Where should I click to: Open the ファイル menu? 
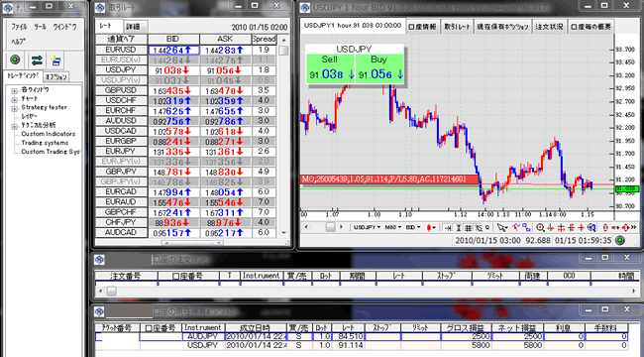[19, 27]
